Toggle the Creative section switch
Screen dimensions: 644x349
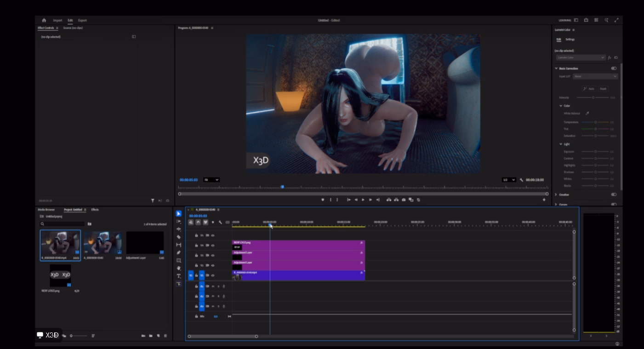click(x=614, y=195)
